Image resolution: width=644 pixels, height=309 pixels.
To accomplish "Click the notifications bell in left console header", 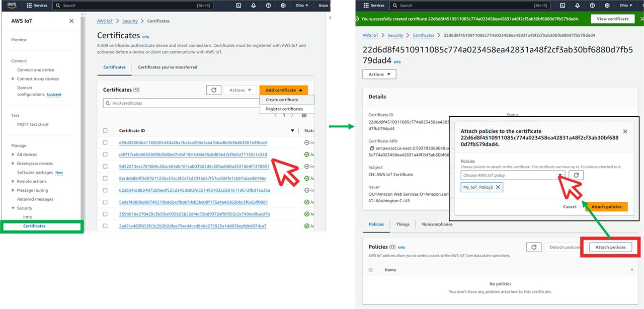I will [x=253, y=6].
